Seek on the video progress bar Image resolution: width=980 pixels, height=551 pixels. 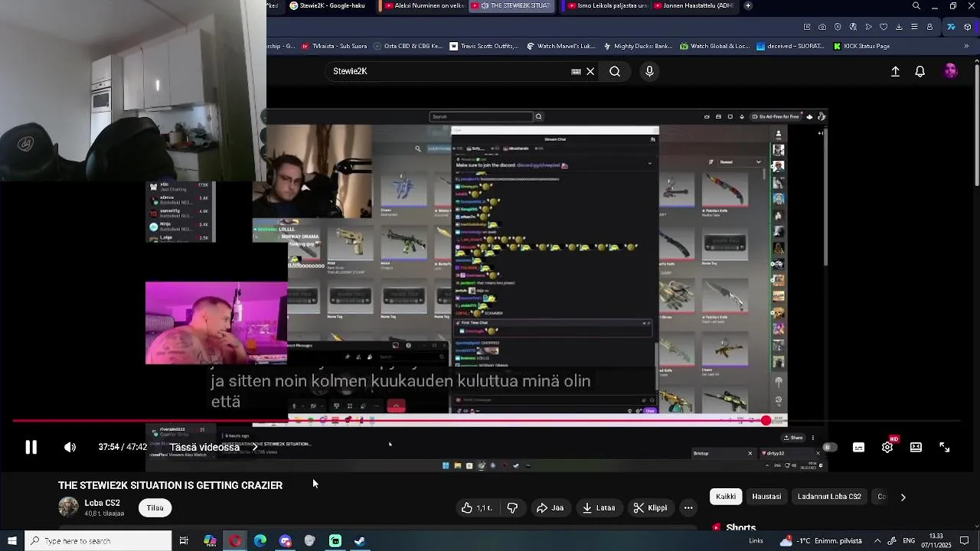[x=487, y=421]
